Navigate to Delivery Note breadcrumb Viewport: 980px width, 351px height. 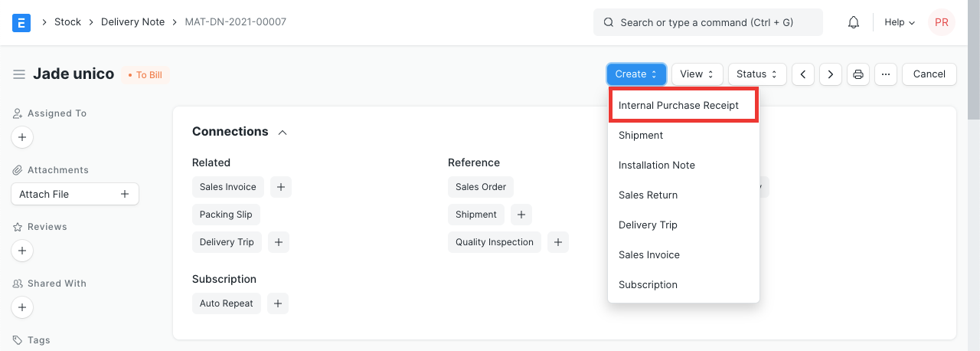(132, 22)
